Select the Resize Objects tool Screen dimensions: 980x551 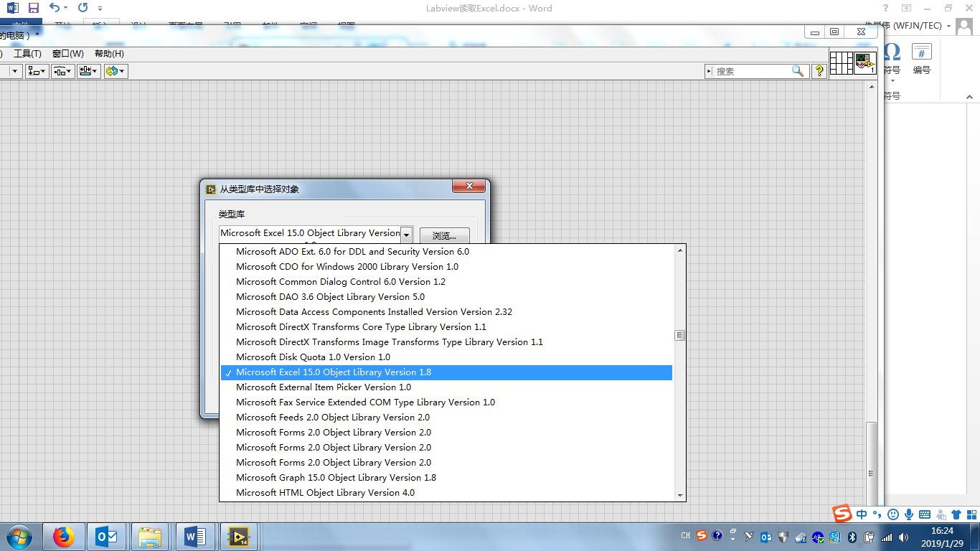pos(85,71)
